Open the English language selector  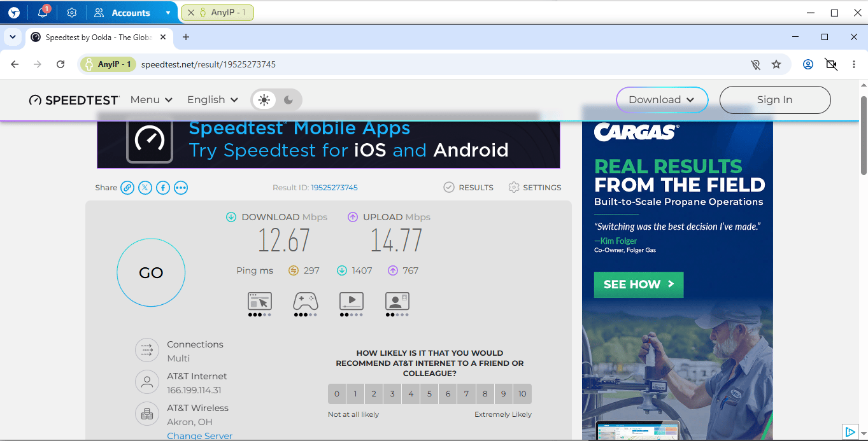(x=213, y=100)
